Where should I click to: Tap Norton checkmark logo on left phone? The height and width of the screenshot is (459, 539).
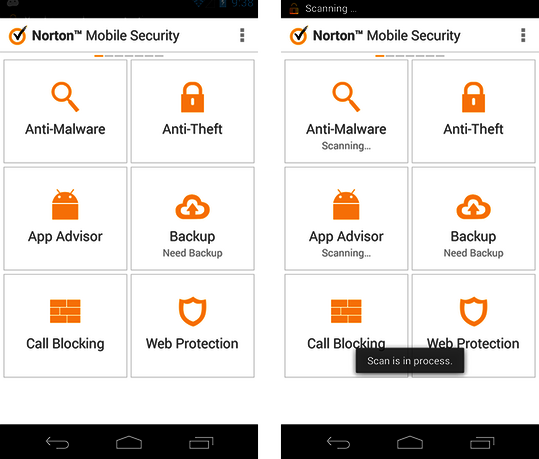click(x=18, y=35)
